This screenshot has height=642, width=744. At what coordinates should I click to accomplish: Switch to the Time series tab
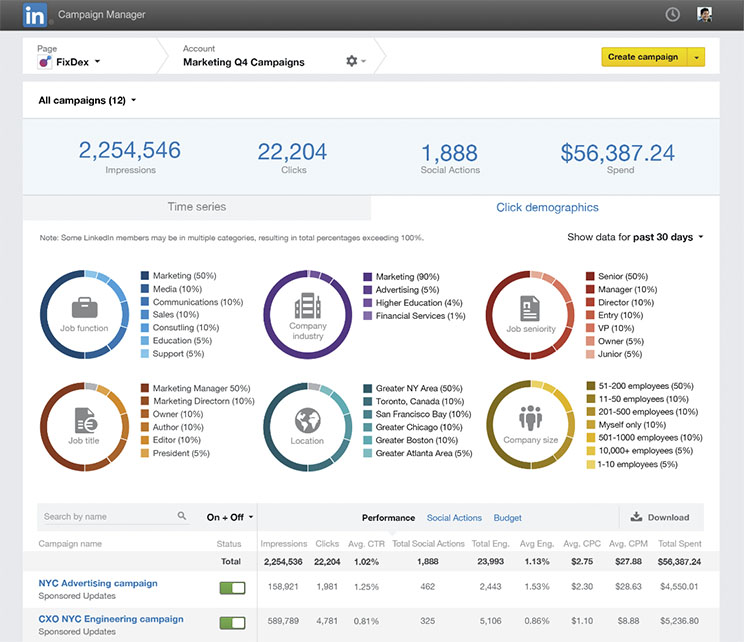tap(197, 207)
